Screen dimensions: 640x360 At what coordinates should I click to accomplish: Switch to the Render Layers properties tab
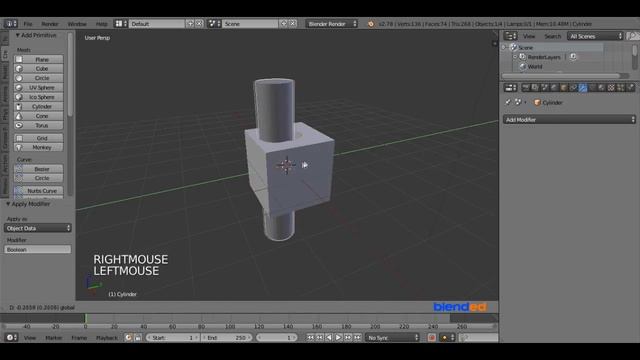[535, 87]
